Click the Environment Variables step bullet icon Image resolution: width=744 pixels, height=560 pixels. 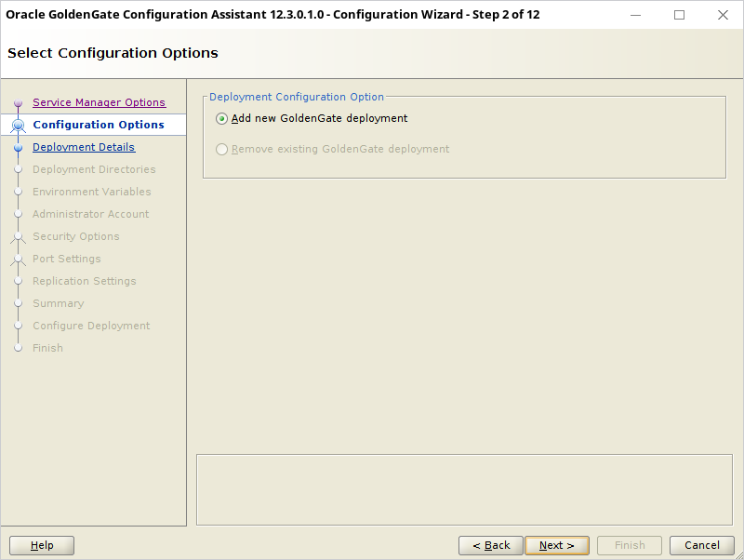pyautogui.click(x=18, y=192)
